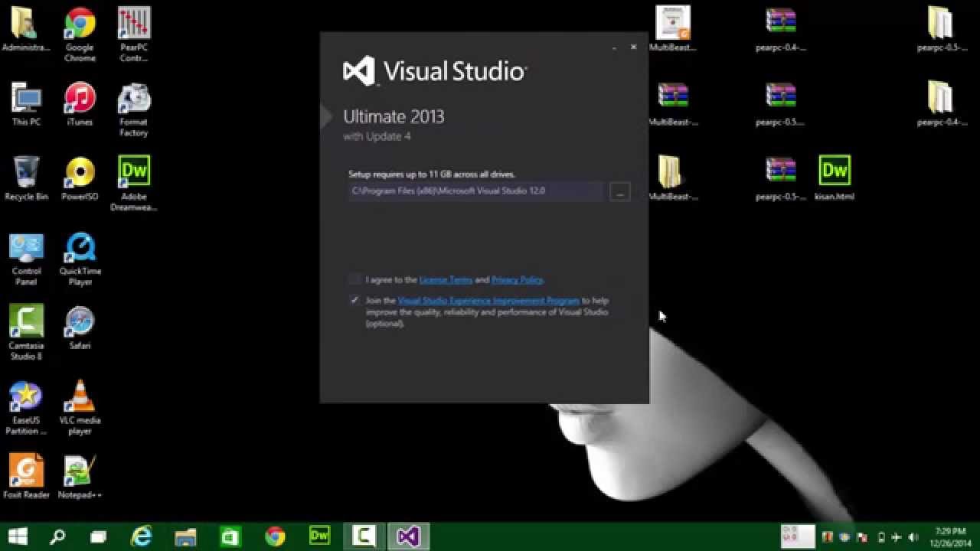Open File Explorer from the taskbar
980x551 pixels.
pos(186,536)
